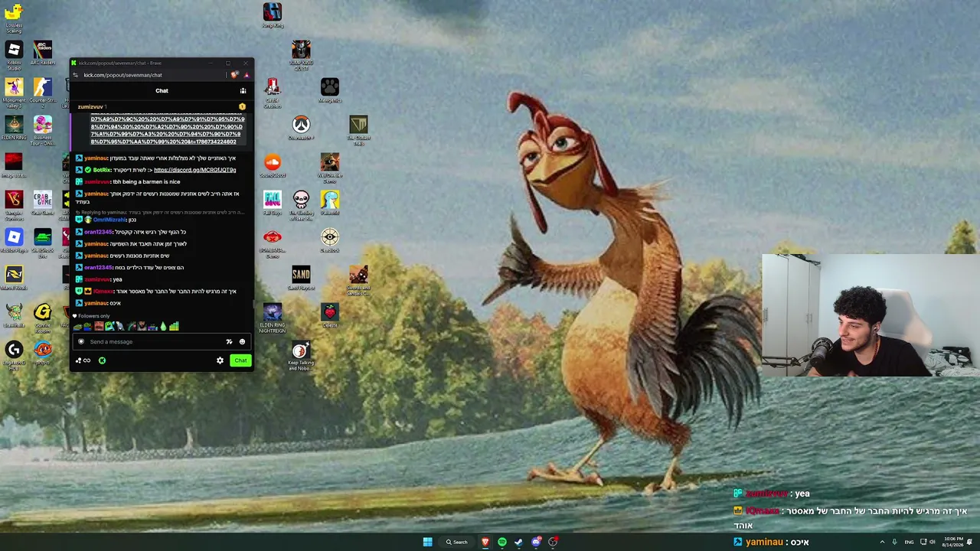Screen dimensions: 980x551
Task: Select the Jump King Quest desktop icon
Action: (x=301, y=55)
